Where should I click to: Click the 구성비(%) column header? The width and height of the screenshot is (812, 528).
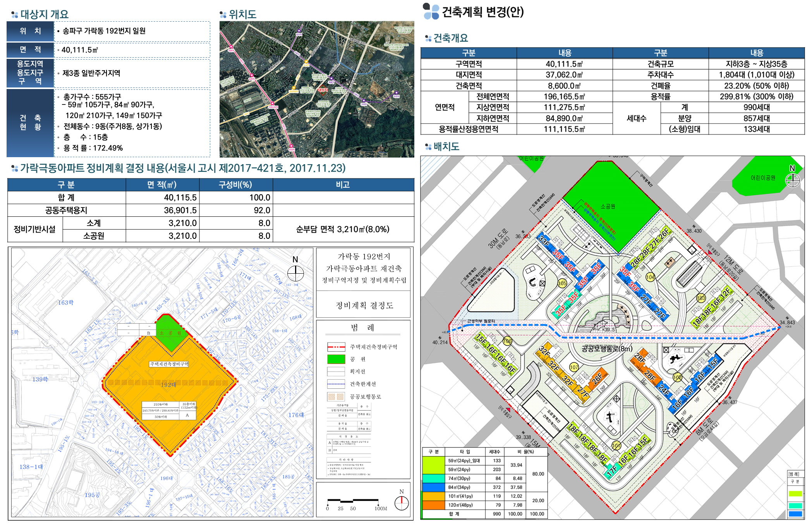click(x=235, y=185)
